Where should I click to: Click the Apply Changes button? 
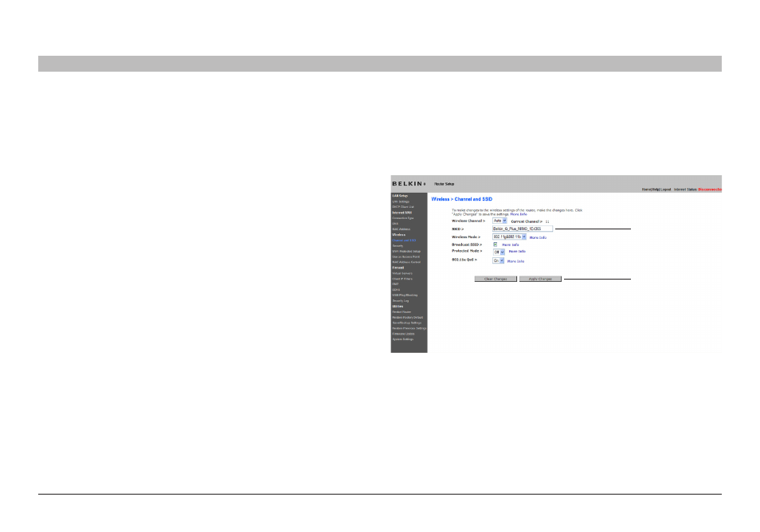pos(540,279)
